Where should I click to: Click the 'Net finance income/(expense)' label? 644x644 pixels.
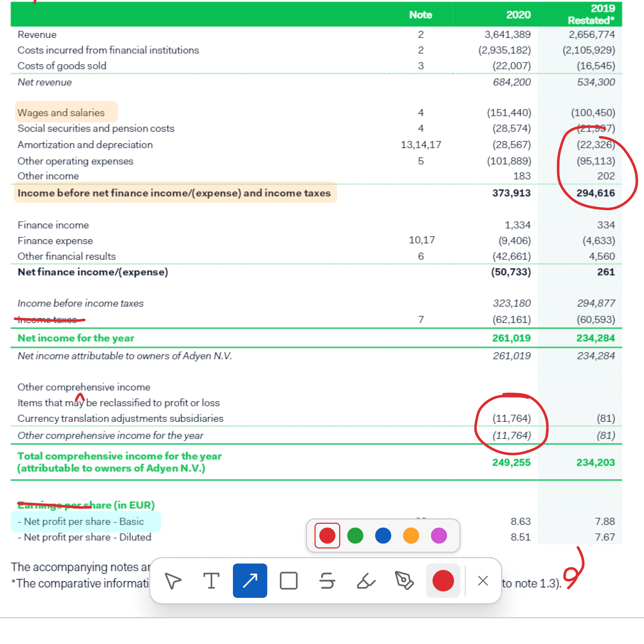point(93,272)
